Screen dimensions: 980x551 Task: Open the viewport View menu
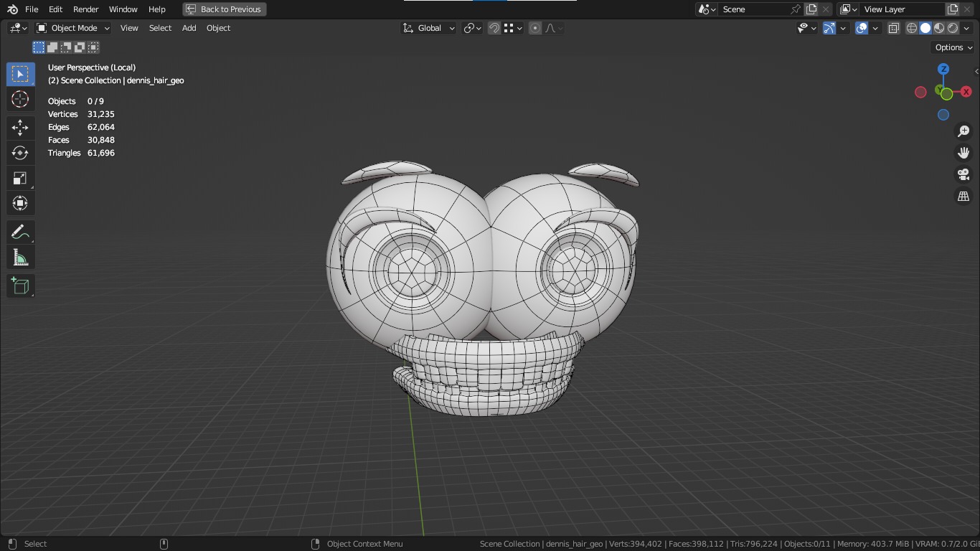[x=129, y=28]
